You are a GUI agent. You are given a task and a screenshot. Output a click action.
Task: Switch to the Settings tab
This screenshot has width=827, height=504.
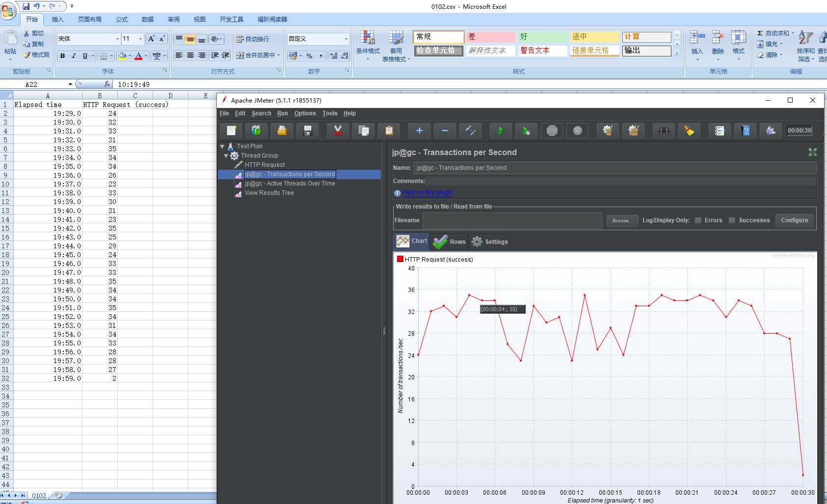click(489, 241)
